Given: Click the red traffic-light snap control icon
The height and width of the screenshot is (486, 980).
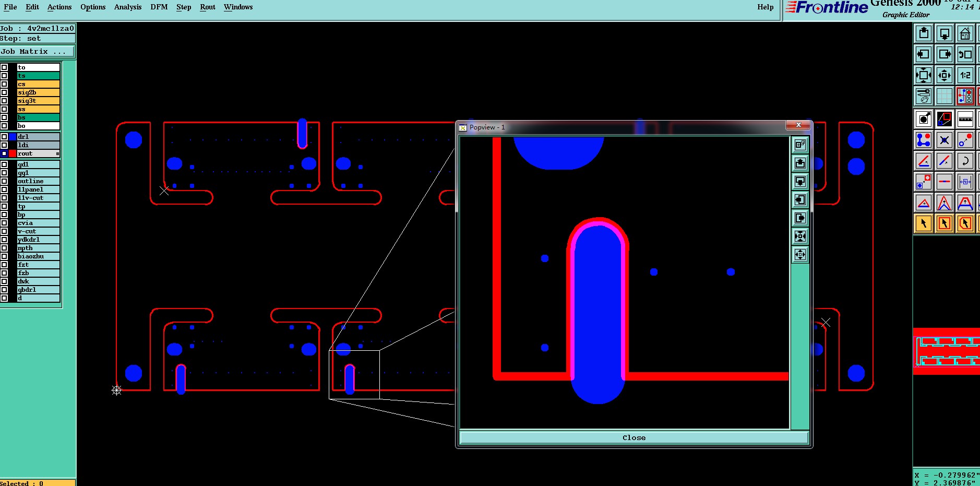Looking at the screenshot, I should (x=965, y=96).
